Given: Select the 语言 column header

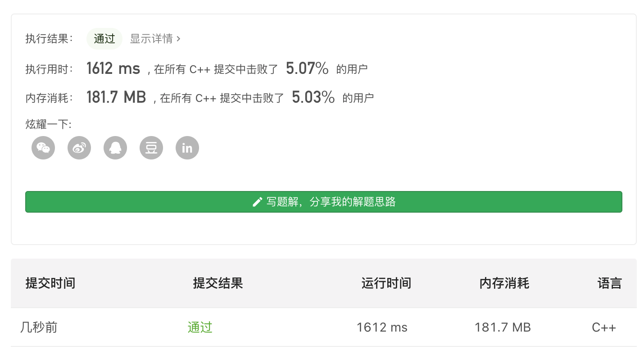Looking at the screenshot, I should click(x=610, y=283).
